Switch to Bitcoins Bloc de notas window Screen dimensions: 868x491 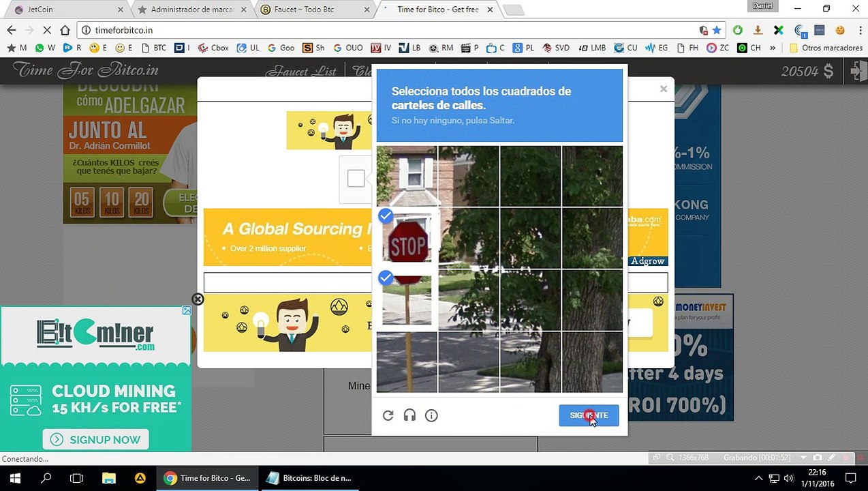pos(309,478)
